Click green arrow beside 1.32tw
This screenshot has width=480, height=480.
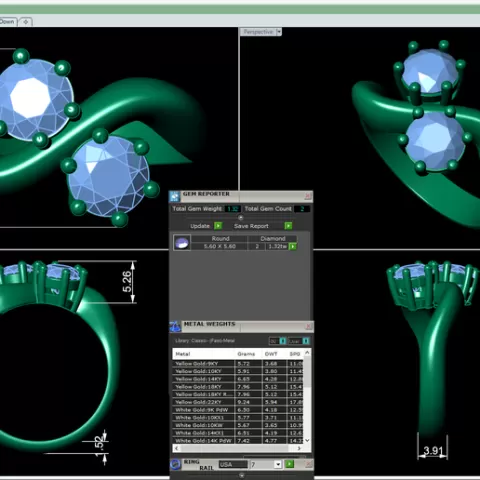[x=293, y=246]
